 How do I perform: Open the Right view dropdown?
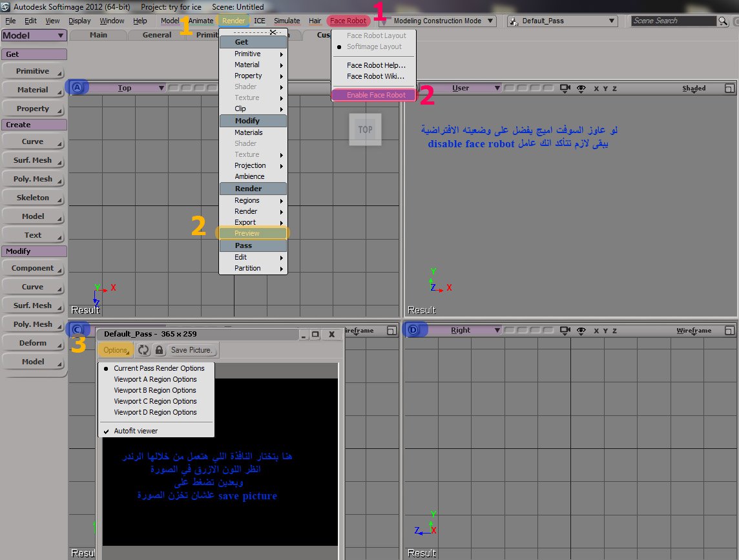461,331
